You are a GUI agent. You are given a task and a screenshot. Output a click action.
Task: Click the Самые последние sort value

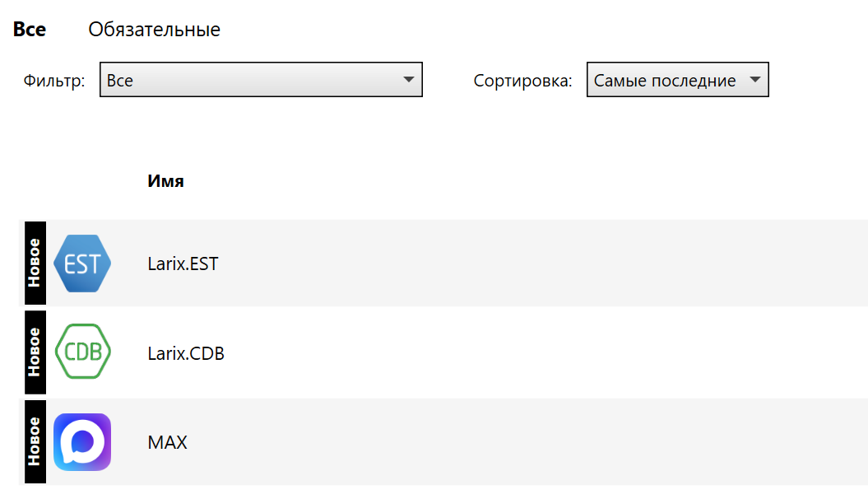point(665,81)
